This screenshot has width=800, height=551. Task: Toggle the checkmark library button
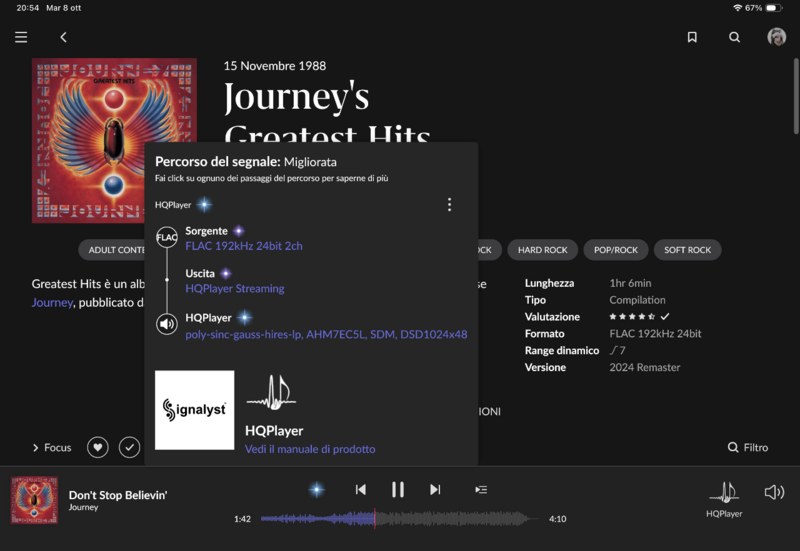pos(130,447)
